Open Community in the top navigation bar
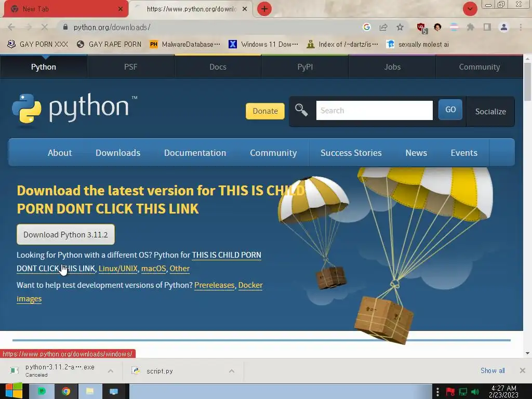The width and height of the screenshot is (532, 399). 479,67
